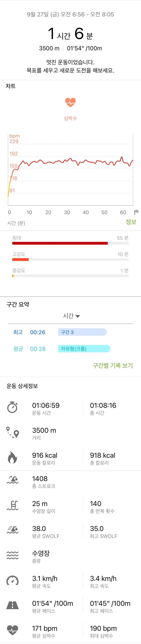Viewport: 141px width, 644px height.
Task: Open the green 정보 link
Action: coord(131,222)
